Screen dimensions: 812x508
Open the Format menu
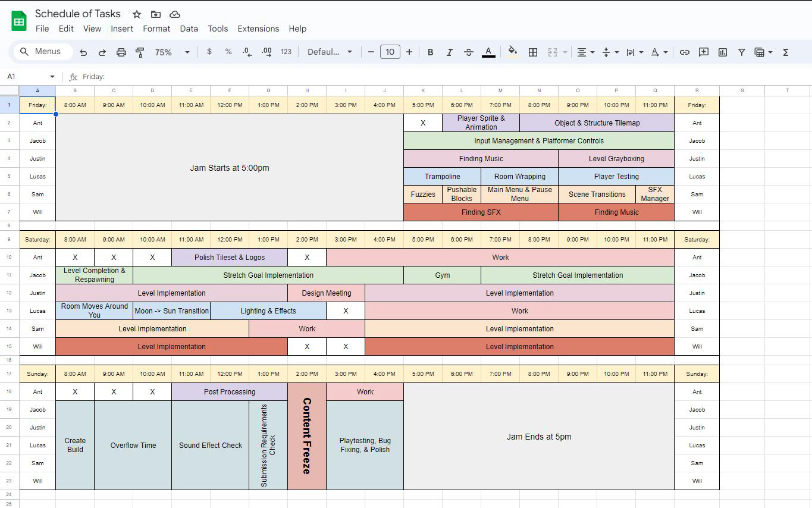click(156, 29)
